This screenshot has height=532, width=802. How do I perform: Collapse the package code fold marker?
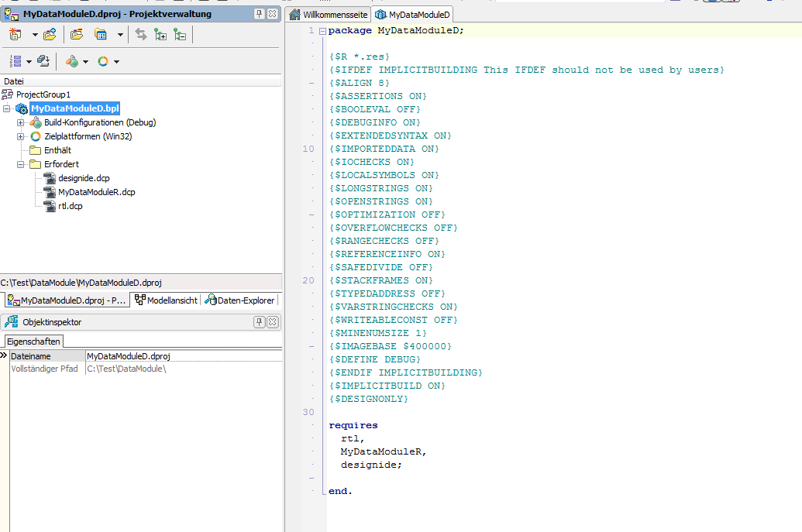(323, 31)
